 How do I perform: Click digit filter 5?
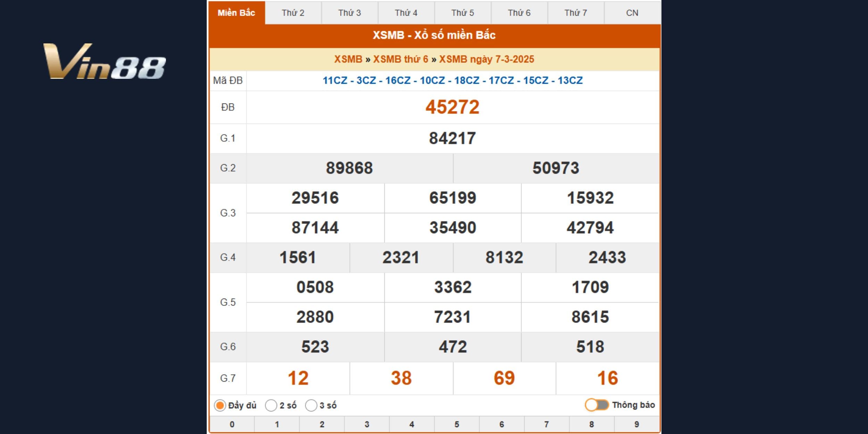tap(457, 424)
